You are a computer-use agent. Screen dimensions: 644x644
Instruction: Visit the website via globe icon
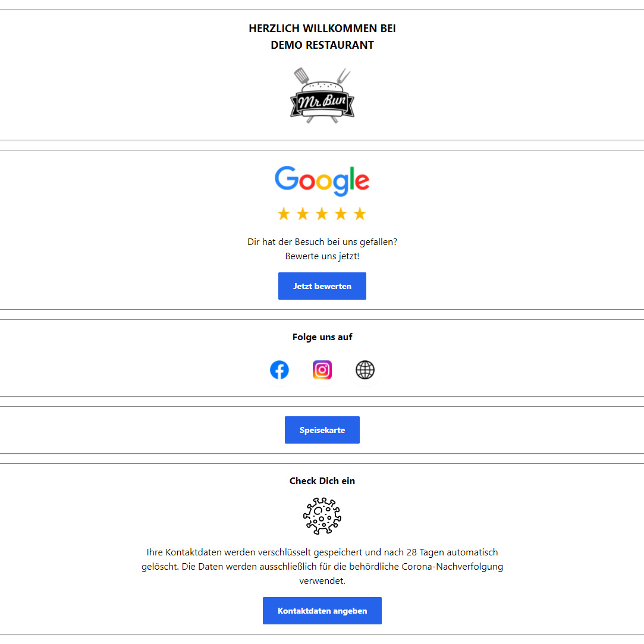pos(365,370)
